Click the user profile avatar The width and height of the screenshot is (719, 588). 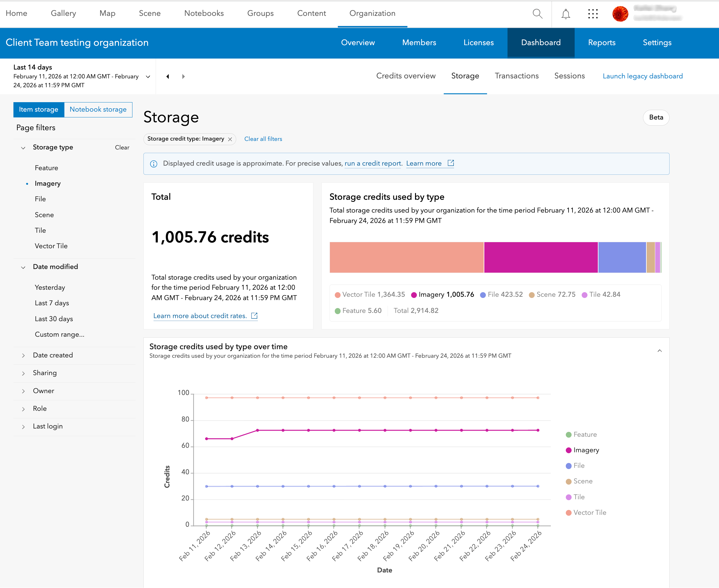[620, 14]
